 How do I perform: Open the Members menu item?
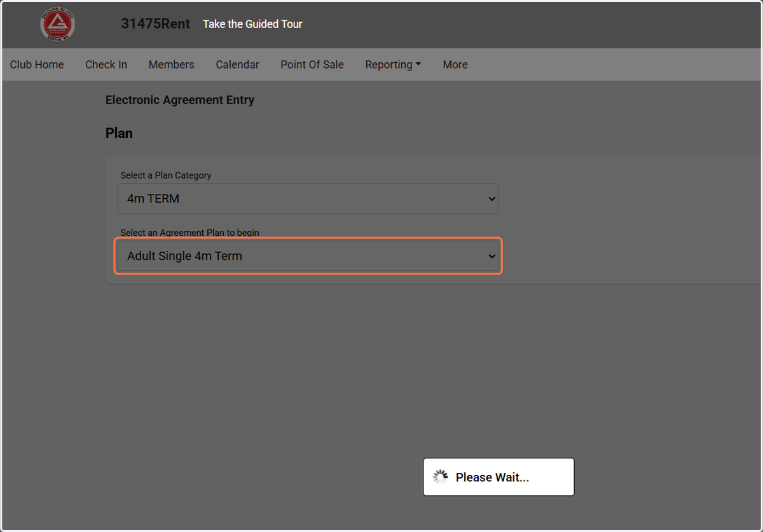coord(172,64)
